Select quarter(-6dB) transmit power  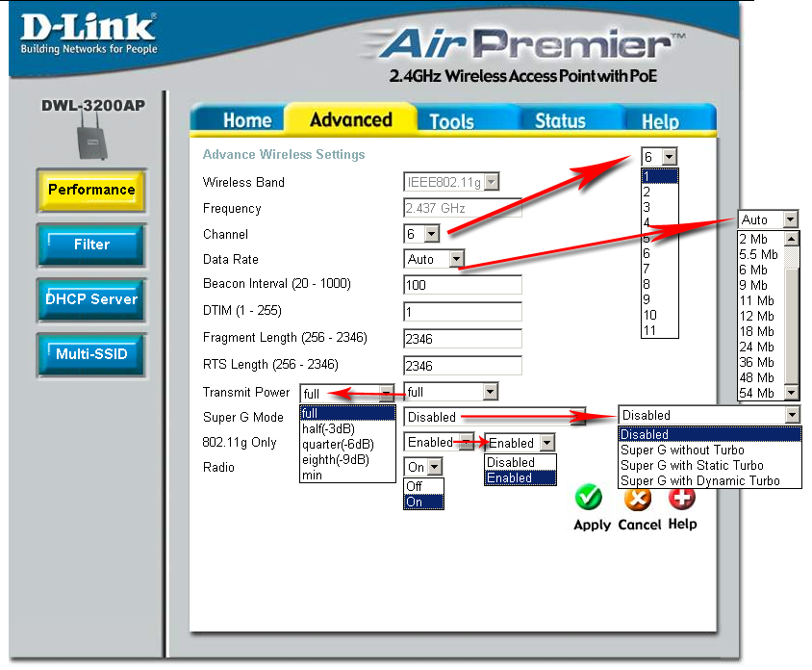[x=347, y=444]
